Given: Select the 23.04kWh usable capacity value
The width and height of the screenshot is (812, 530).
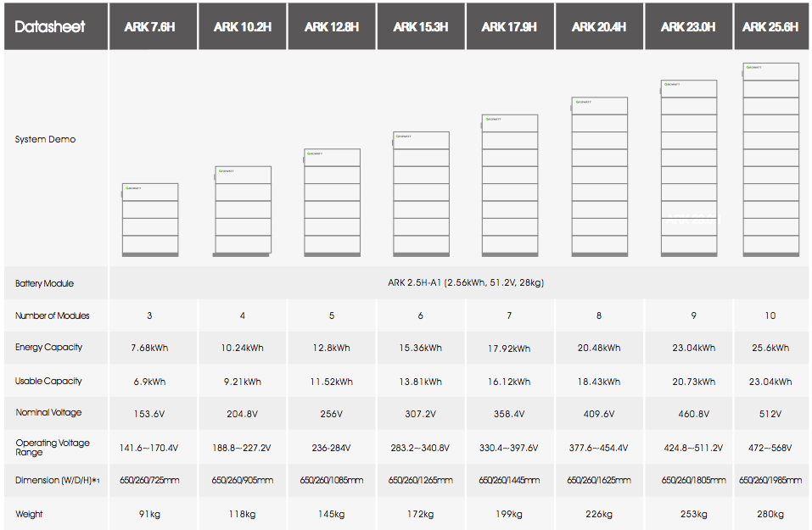Looking at the screenshot, I should pos(770,382).
